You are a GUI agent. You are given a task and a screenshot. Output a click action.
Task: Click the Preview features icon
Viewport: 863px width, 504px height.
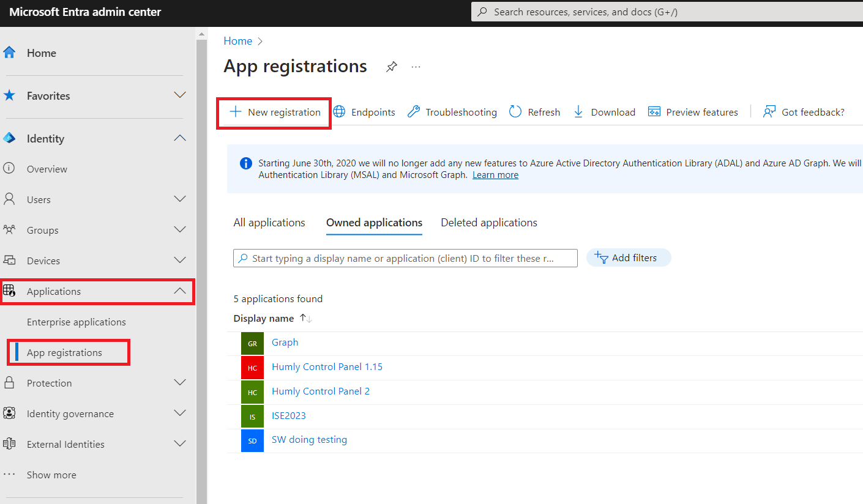[654, 112]
